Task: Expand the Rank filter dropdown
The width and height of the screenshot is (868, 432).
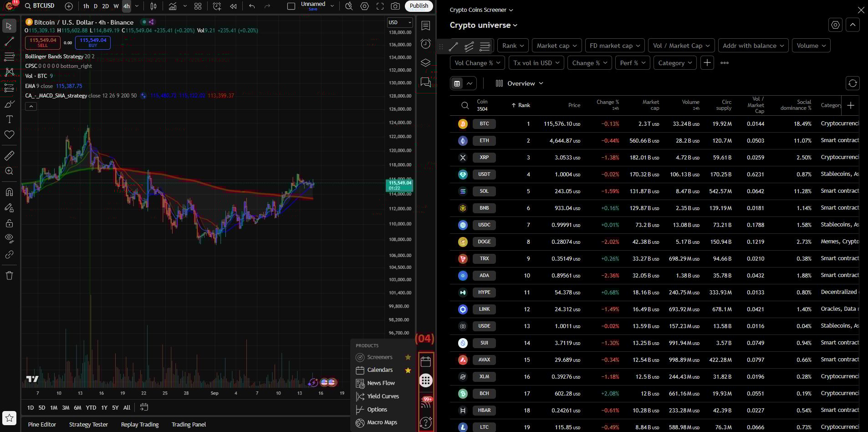Action: 513,46
